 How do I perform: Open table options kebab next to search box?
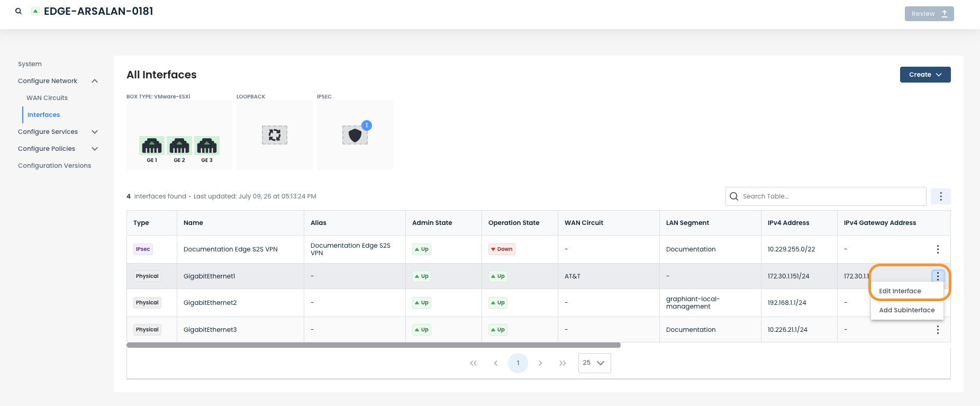(941, 196)
